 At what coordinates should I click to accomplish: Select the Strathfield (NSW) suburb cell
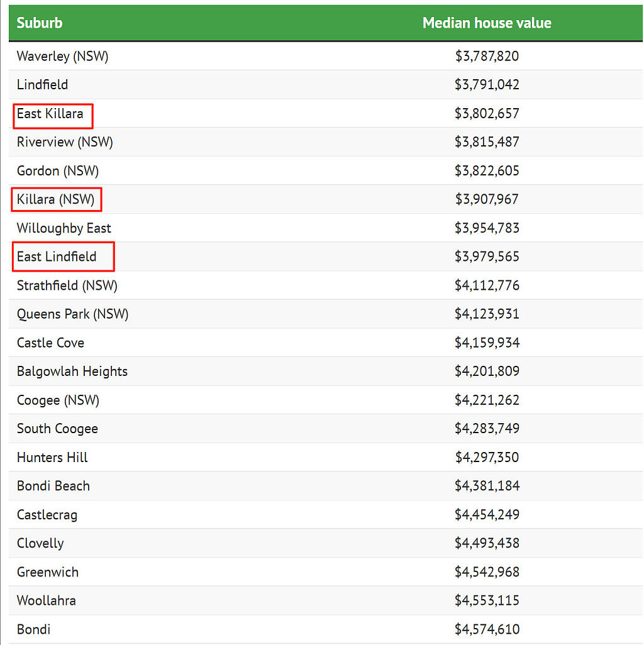[x=67, y=285]
